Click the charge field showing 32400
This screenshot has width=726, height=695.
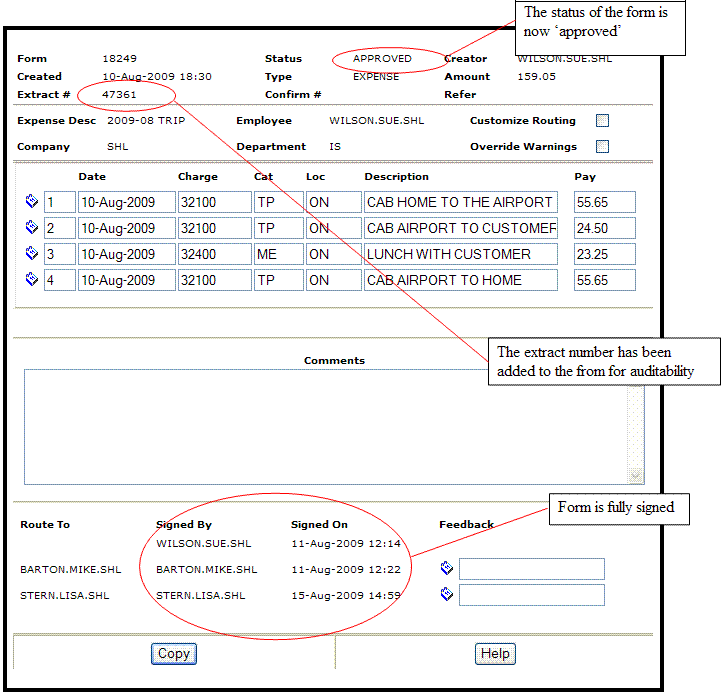tap(215, 254)
